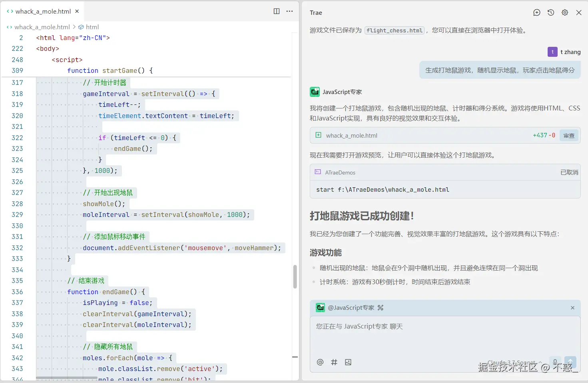Click the +437 -0 diff stat

pos(544,135)
